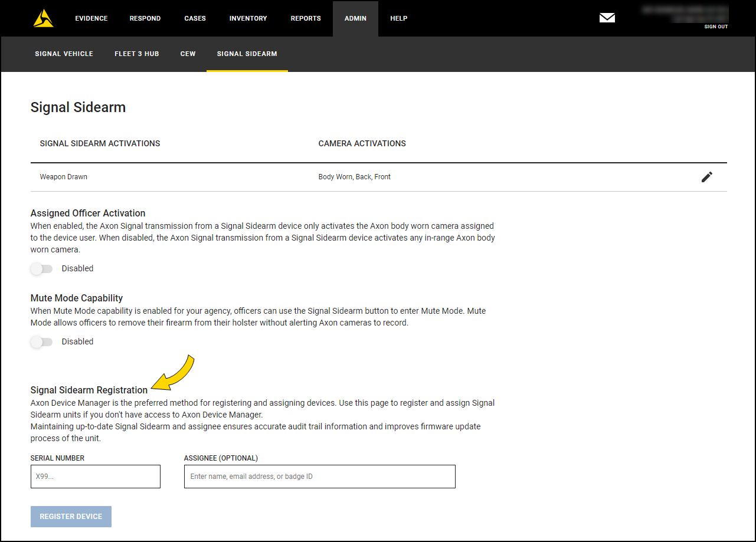Click the Sign Out link
756x542 pixels.
click(x=715, y=27)
